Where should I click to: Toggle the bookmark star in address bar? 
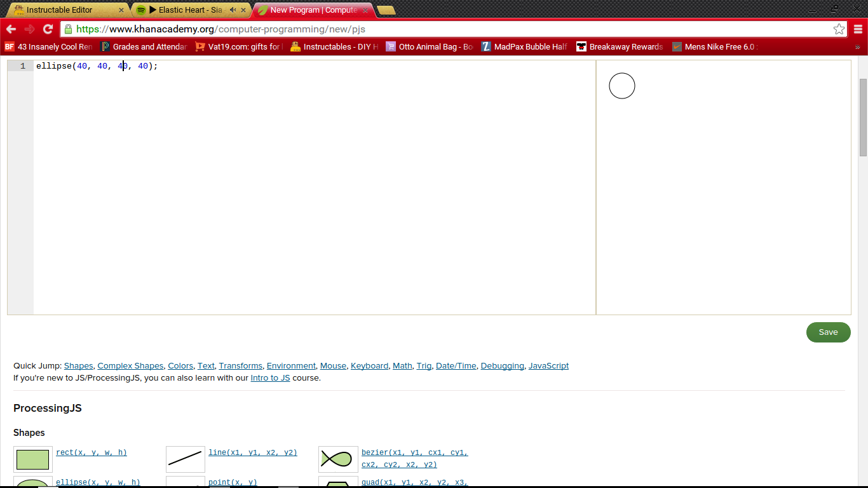[x=840, y=29]
